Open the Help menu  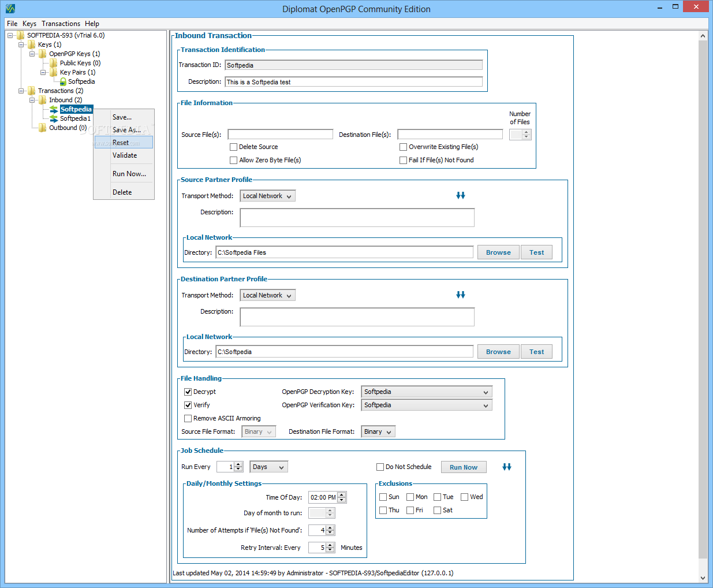pos(92,24)
